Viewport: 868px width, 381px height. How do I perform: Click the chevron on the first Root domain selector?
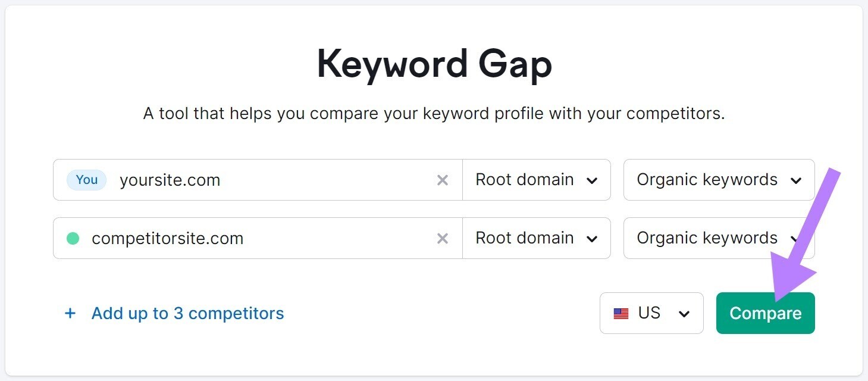pyautogui.click(x=593, y=180)
